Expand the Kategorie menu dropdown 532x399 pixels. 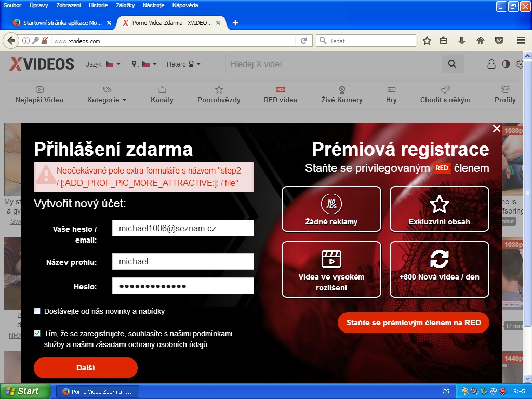[x=107, y=95]
